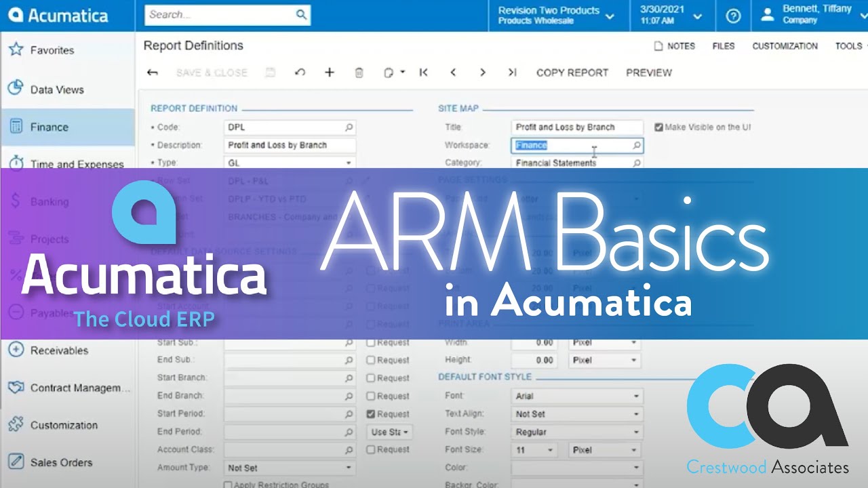Click the undo/cancel icon
The image size is (868, 488).
[300, 73]
